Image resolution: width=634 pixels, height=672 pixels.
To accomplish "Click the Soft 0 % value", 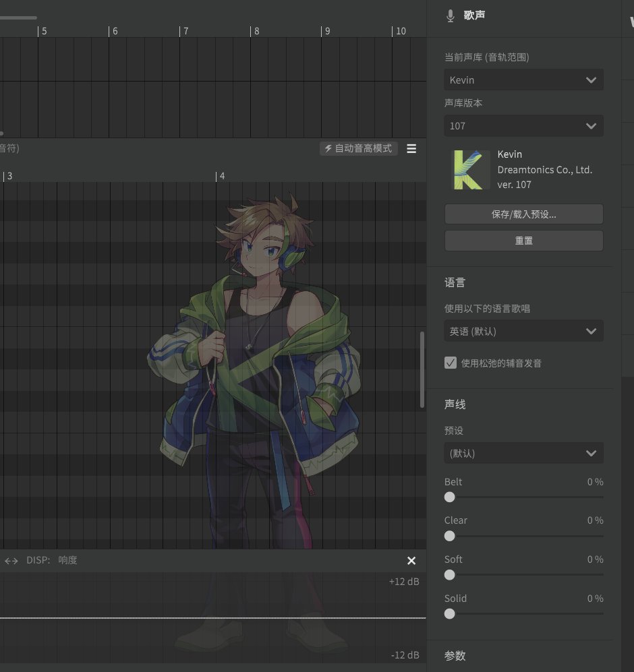I will point(595,559).
